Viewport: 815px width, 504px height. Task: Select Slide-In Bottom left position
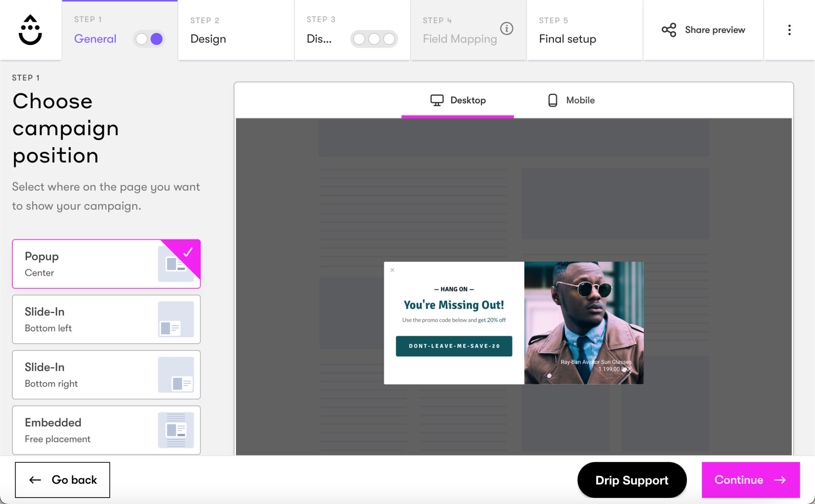pos(106,319)
